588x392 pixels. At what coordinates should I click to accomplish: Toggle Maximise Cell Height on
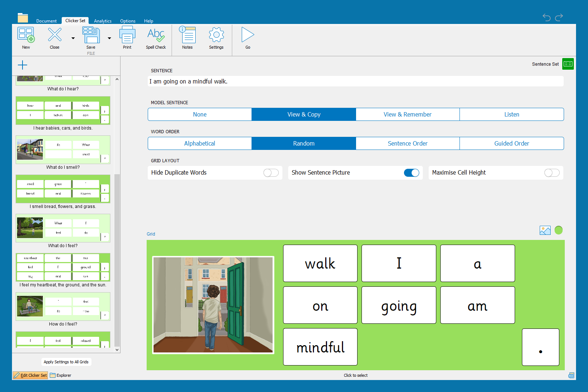[x=552, y=173]
